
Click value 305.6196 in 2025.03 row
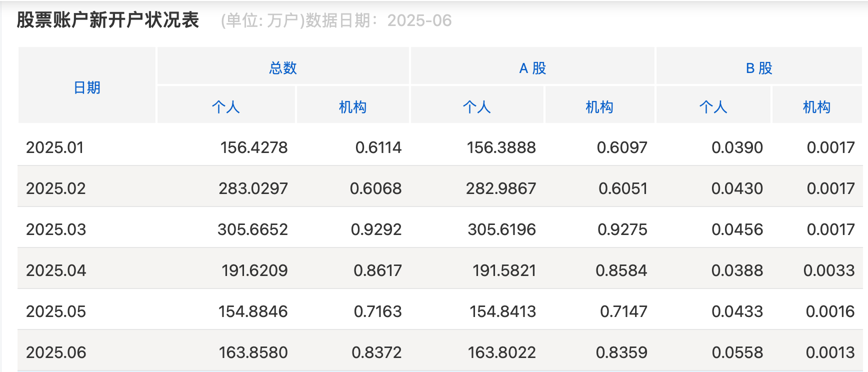(x=502, y=229)
